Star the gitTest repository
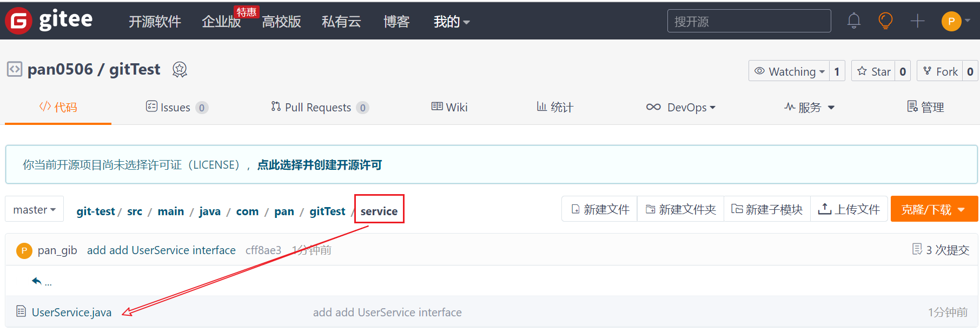The image size is (980, 332). coord(874,71)
